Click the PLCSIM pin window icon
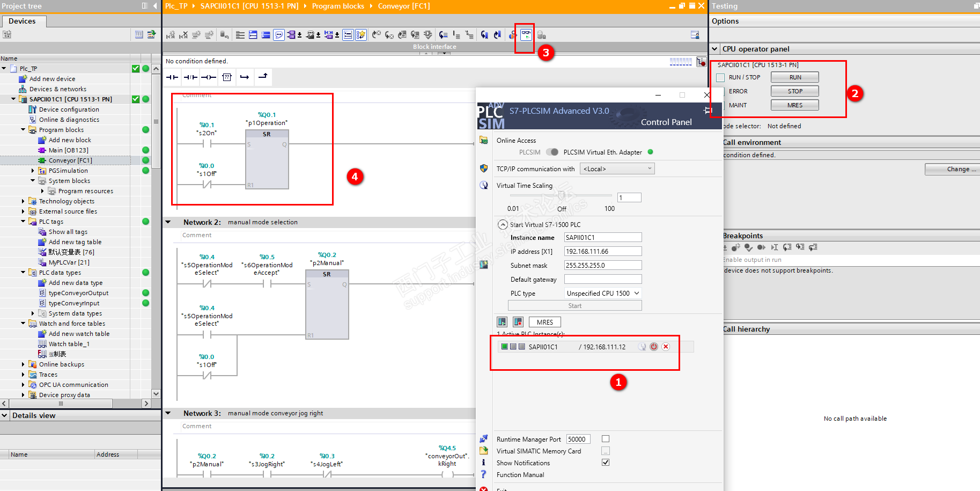Image resolution: width=980 pixels, height=491 pixels. [708, 111]
